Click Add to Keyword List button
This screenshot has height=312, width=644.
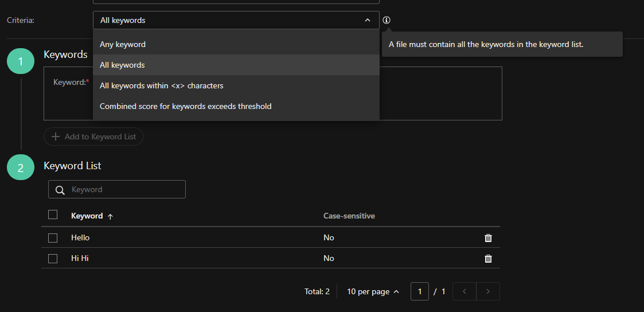[x=93, y=136]
